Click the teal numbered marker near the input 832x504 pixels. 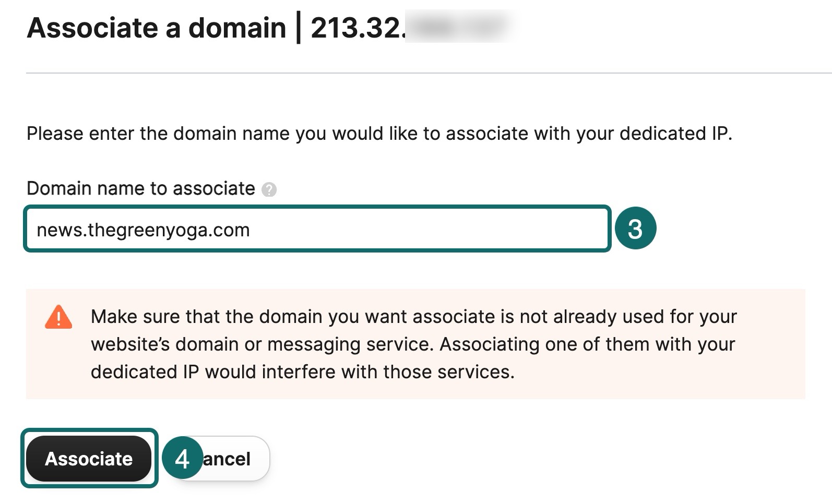click(x=635, y=228)
